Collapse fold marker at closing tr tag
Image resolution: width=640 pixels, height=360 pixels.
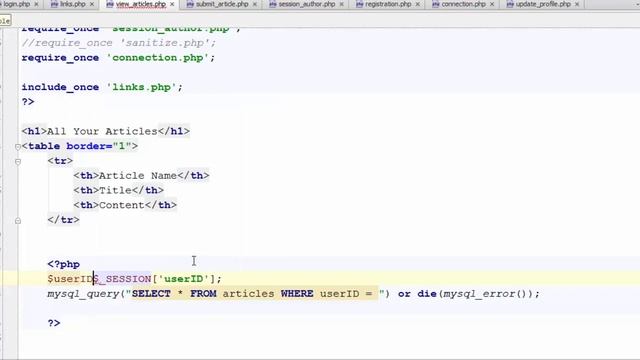coord(18,221)
